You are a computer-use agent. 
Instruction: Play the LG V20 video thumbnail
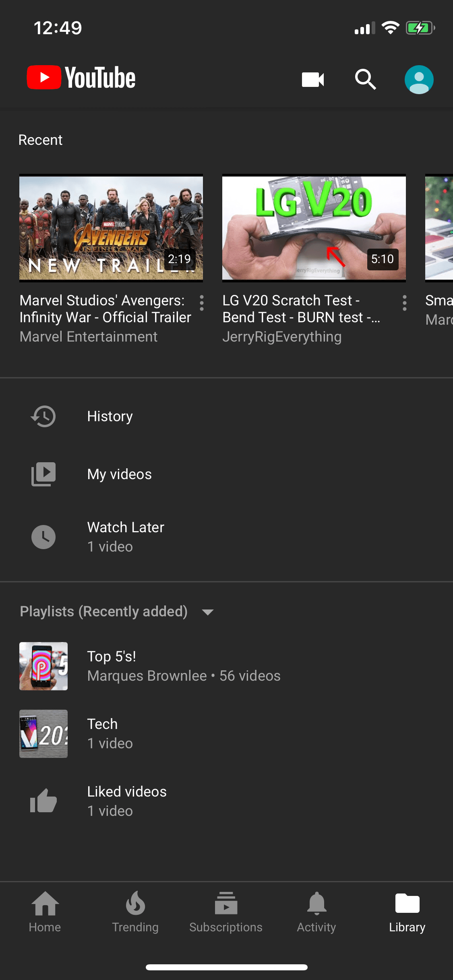[x=314, y=228]
